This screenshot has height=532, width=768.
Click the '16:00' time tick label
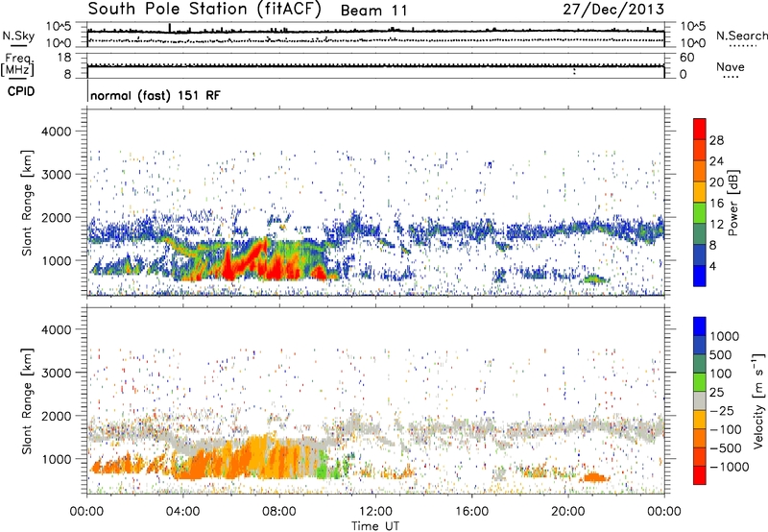tap(471, 512)
